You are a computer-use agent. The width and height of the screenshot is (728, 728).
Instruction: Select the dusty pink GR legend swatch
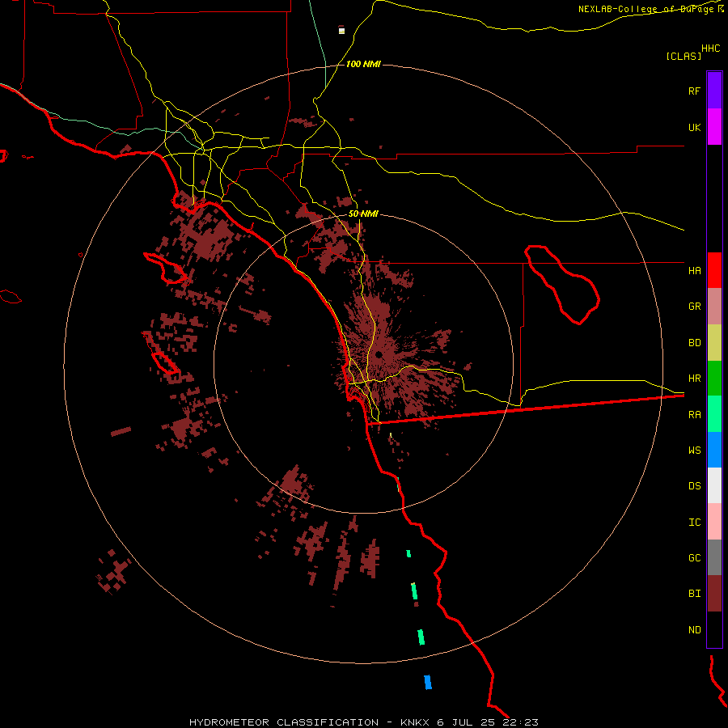click(x=714, y=307)
